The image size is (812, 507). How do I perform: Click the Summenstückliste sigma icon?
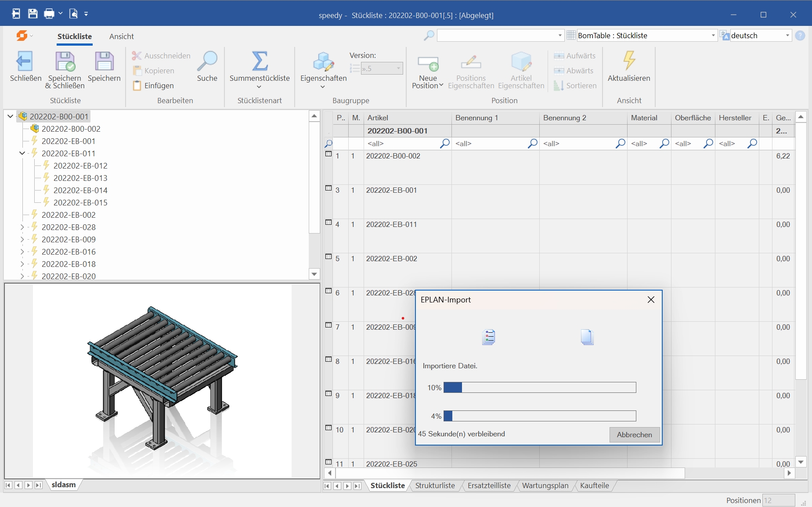pyautogui.click(x=260, y=61)
